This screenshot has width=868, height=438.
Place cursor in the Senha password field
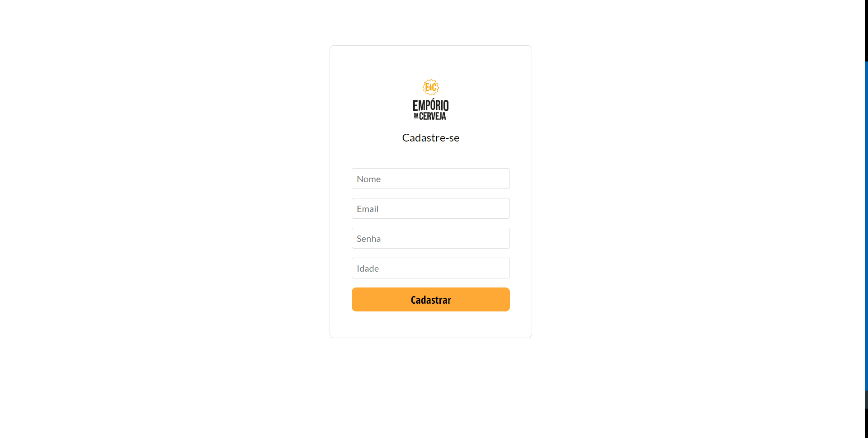pos(431,238)
